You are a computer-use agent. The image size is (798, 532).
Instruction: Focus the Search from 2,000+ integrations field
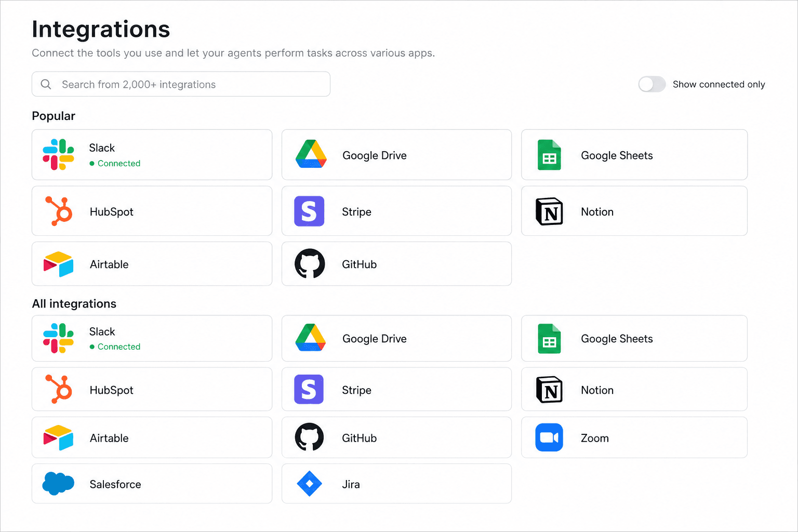(181, 84)
